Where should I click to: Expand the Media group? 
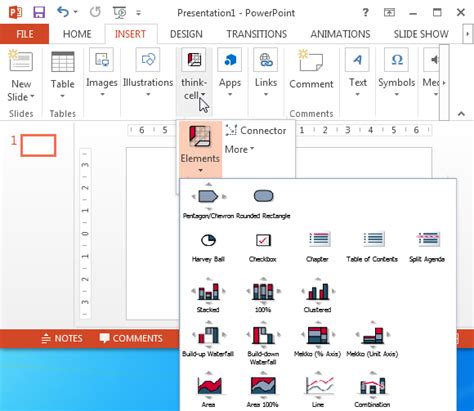point(431,73)
